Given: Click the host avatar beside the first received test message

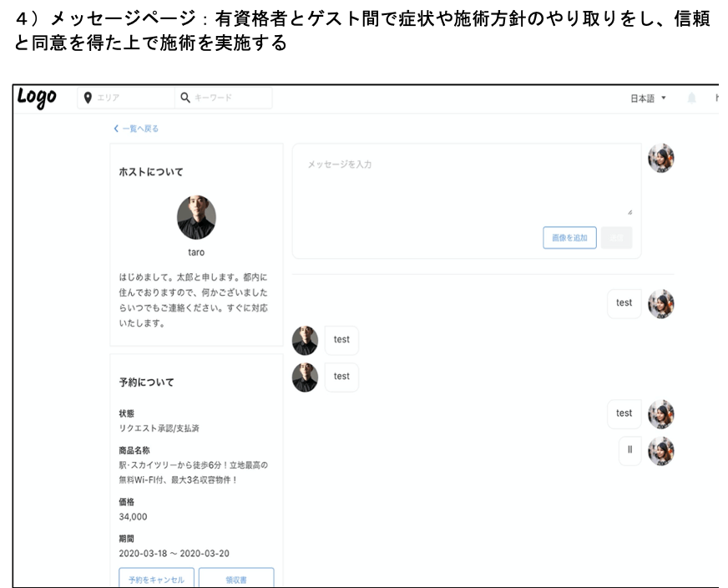Looking at the screenshot, I should pyautogui.click(x=306, y=340).
